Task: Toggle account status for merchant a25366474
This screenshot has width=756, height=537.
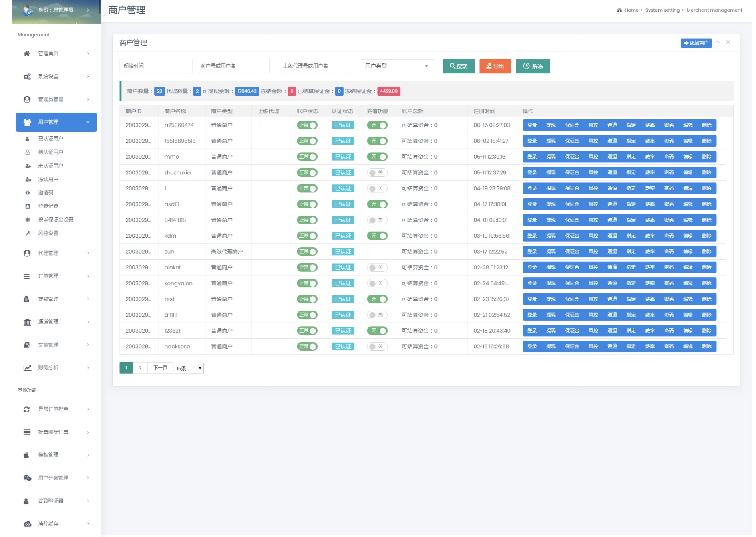Action: 307,125
